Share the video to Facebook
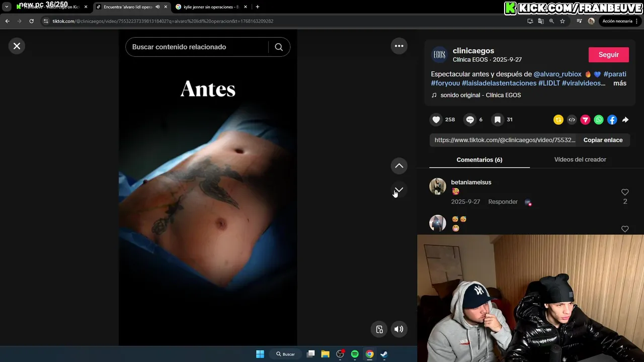This screenshot has height=362, width=644. (612, 120)
